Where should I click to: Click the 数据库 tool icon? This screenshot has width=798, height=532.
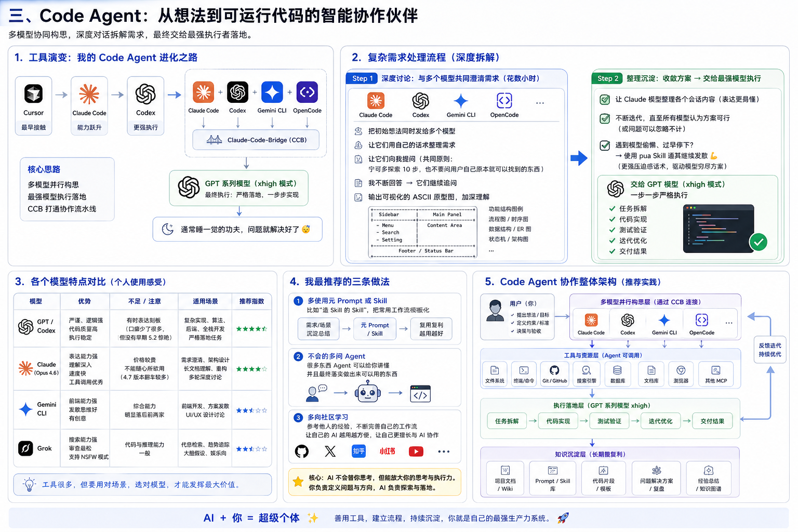(617, 370)
